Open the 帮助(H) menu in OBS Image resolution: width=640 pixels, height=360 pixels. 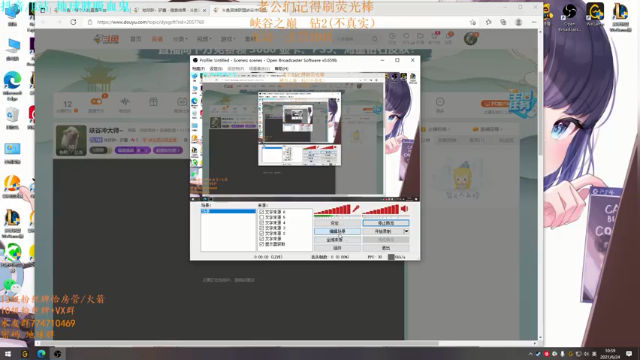281,69
